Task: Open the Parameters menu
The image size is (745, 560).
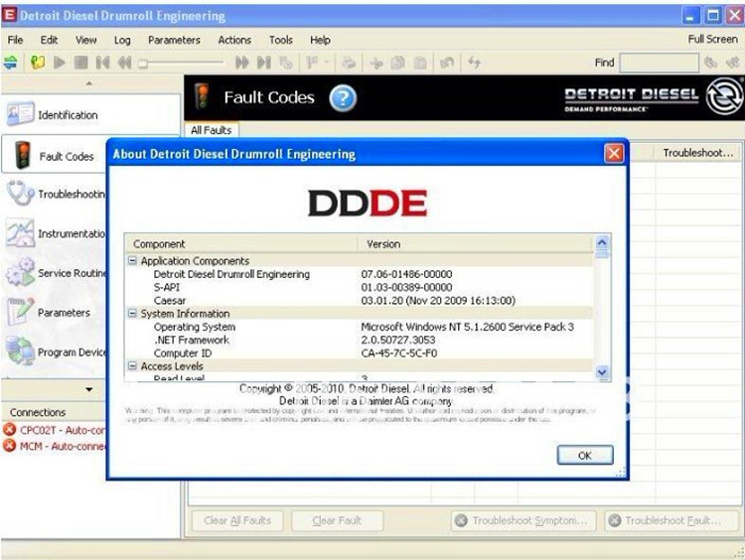Action: click(x=174, y=40)
